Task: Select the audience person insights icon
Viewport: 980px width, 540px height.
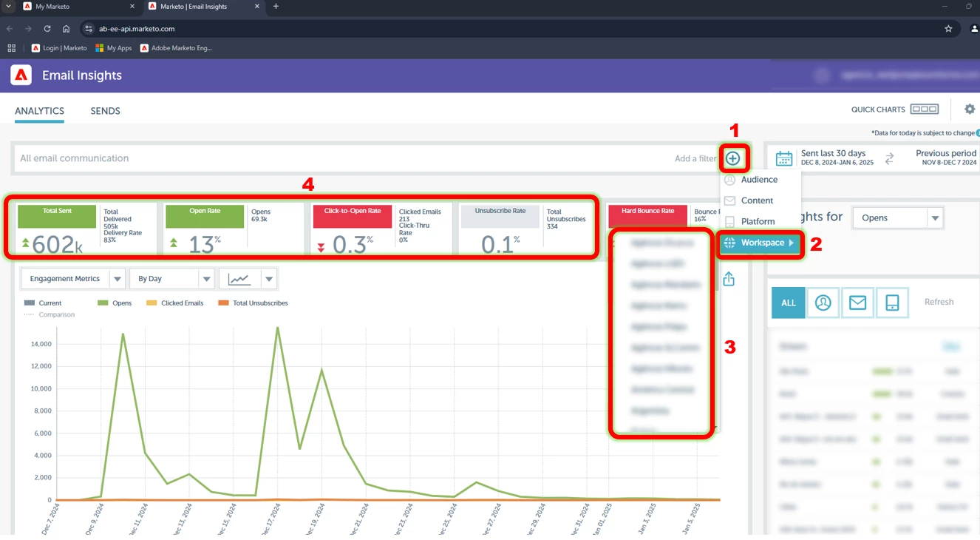Action: click(x=823, y=303)
